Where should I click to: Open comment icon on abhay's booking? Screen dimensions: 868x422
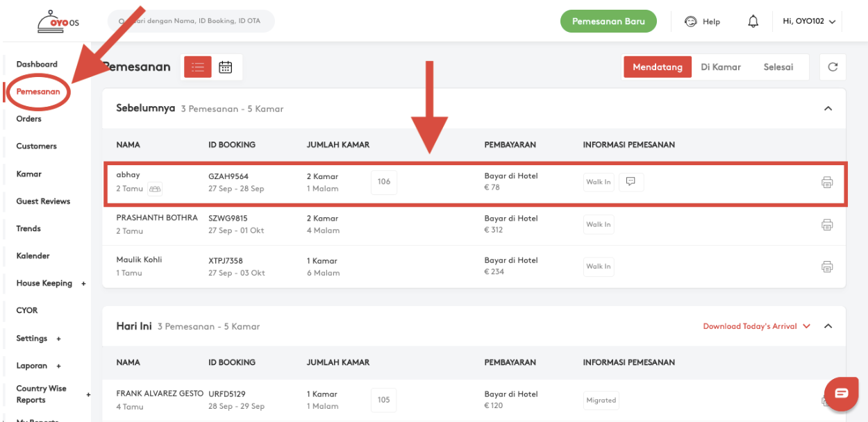coord(631,182)
